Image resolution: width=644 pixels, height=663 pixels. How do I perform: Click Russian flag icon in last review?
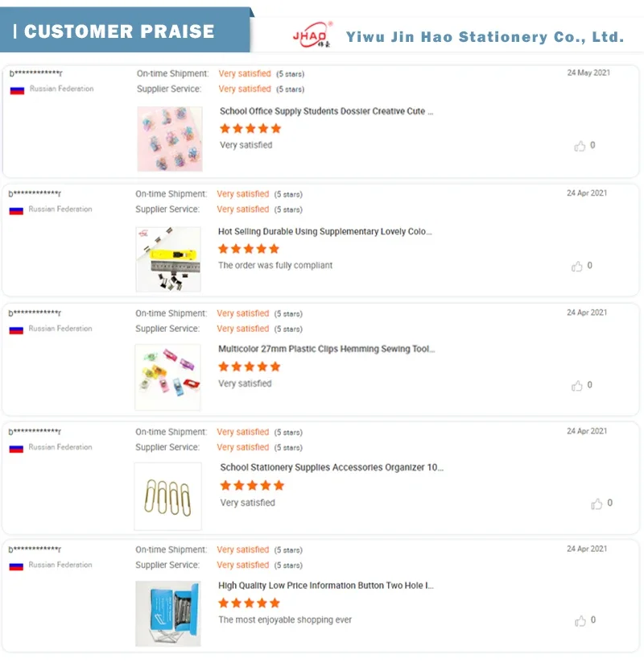[x=16, y=566]
